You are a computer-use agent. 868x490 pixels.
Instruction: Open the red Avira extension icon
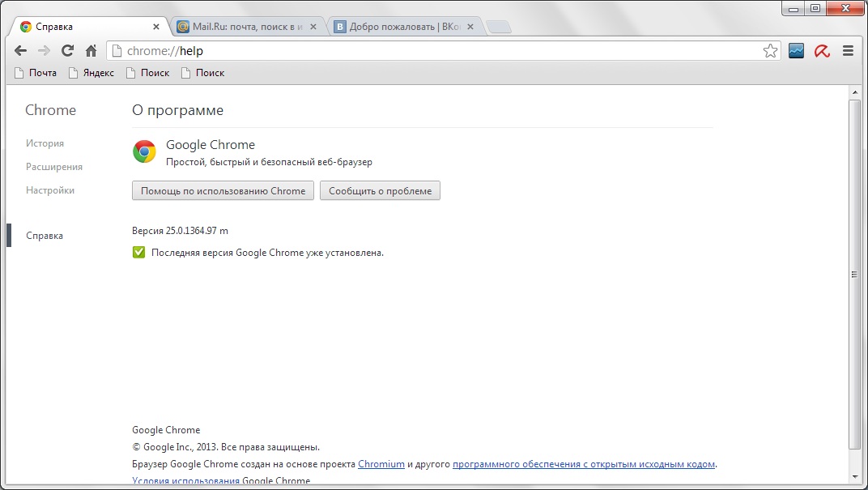pos(822,51)
